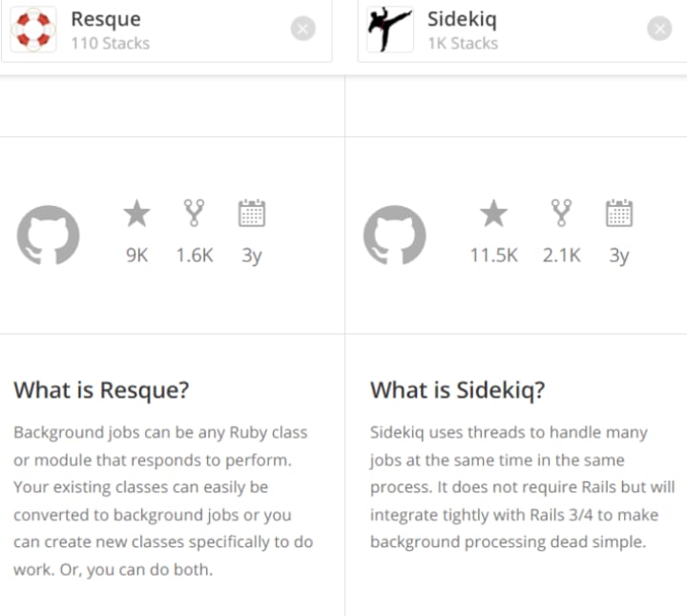Open Resque's GitHub repository icon
Image resolution: width=687 pixels, height=616 pixels.
49,236
